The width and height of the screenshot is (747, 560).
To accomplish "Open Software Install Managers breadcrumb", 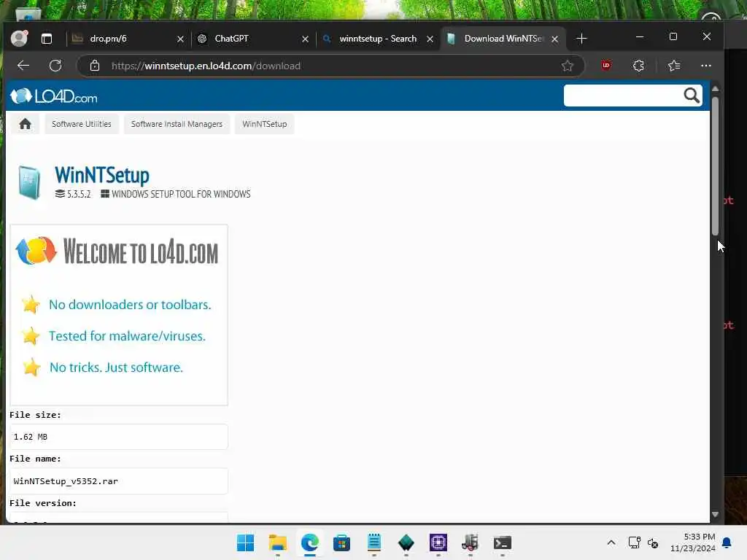I will pos(177,124).
